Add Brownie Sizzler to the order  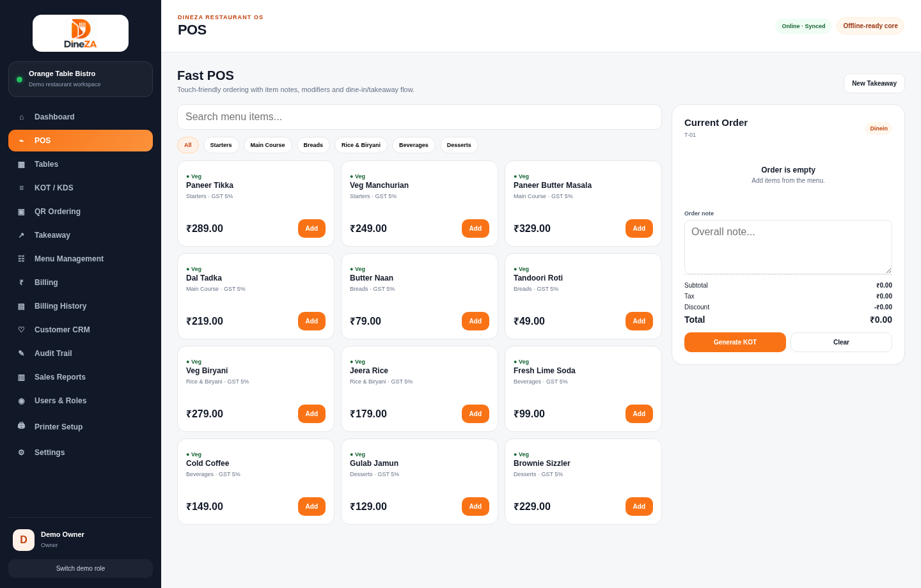(x=639, y=507)
